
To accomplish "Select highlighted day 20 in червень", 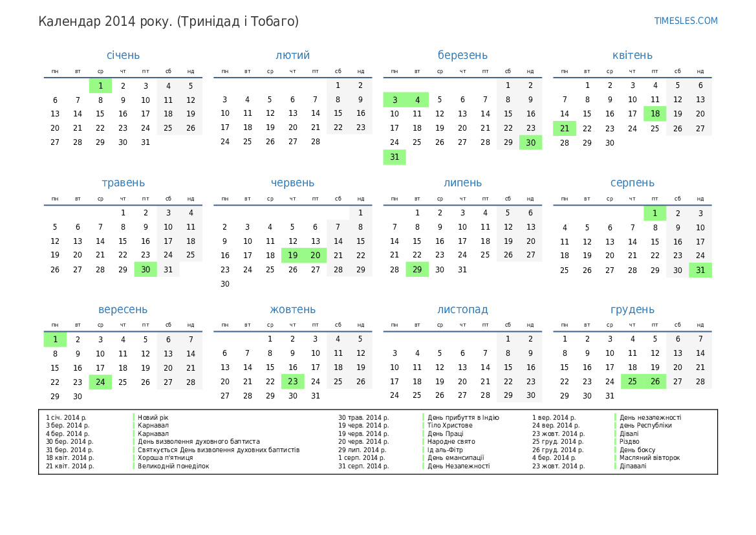I will [x=316, y=255].
